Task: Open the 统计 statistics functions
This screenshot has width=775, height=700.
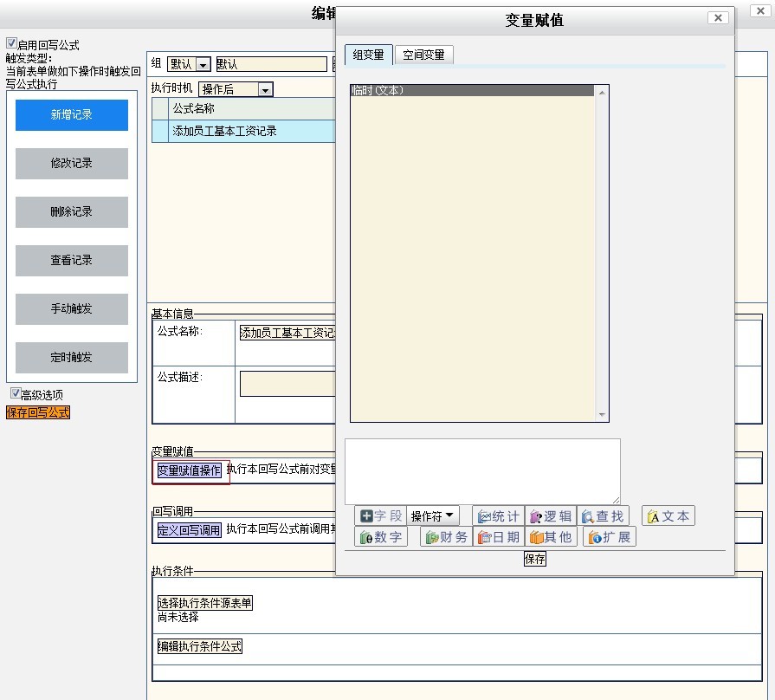Action: [x=498, y=516]
